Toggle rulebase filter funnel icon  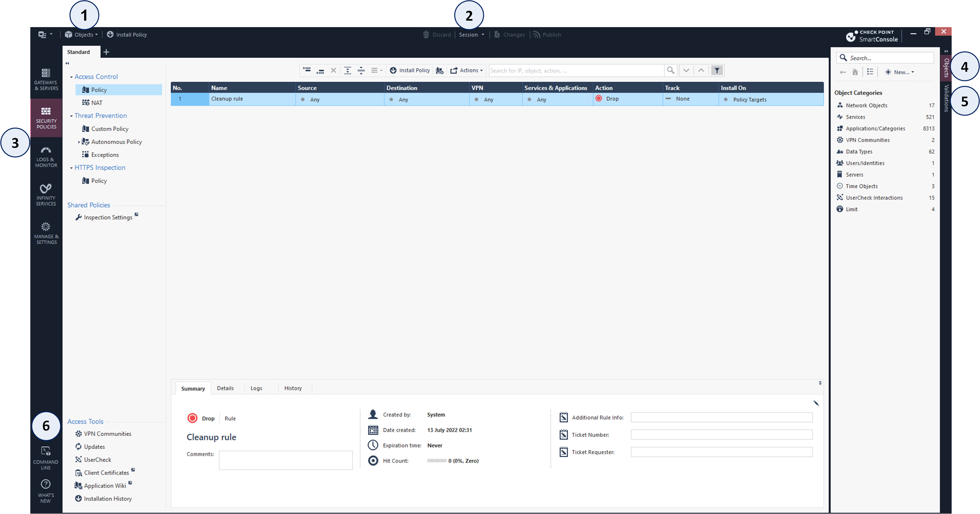pyautogui.click(x=717, y=70)
